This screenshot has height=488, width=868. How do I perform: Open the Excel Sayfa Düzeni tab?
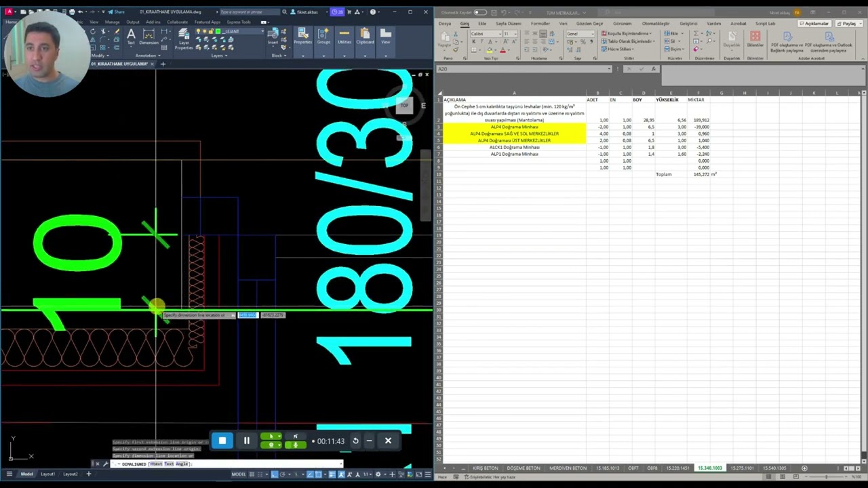509,23
